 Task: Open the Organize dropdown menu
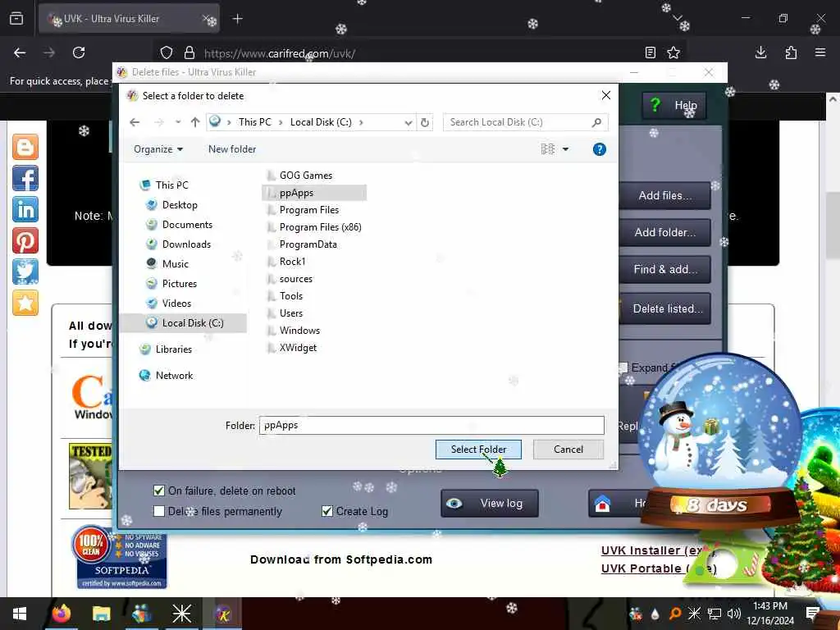[x=158, y=149]
